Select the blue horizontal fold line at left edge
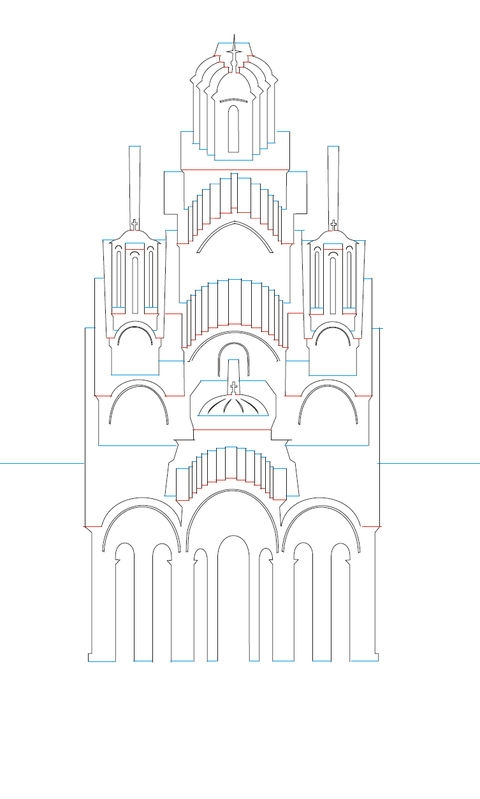The image size is (480, 799). (41, 463)
